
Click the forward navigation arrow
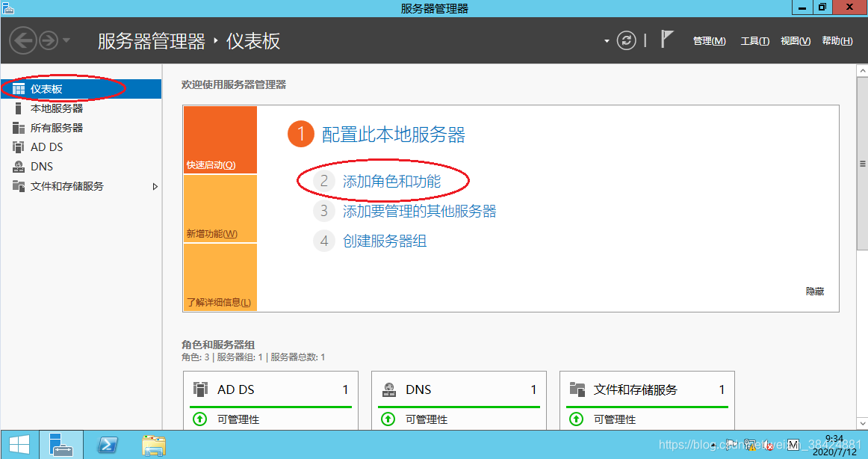click(49, 40)
